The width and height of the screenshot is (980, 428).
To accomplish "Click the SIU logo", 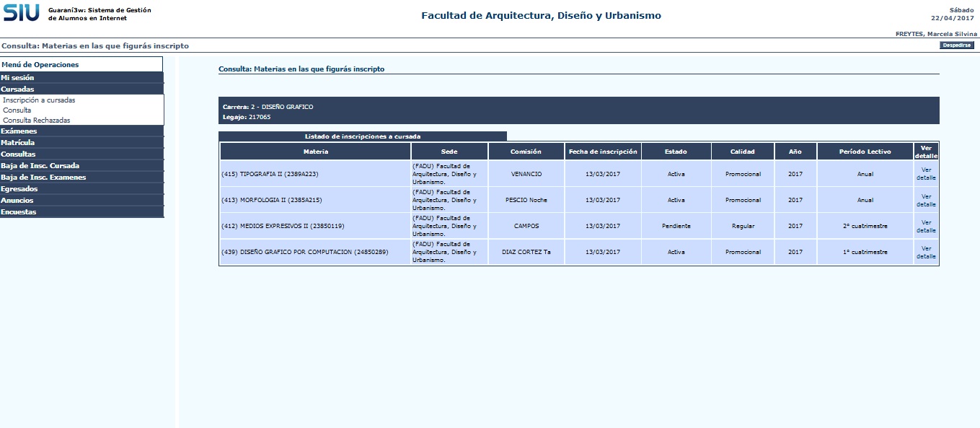I will (x=22, y=13).
